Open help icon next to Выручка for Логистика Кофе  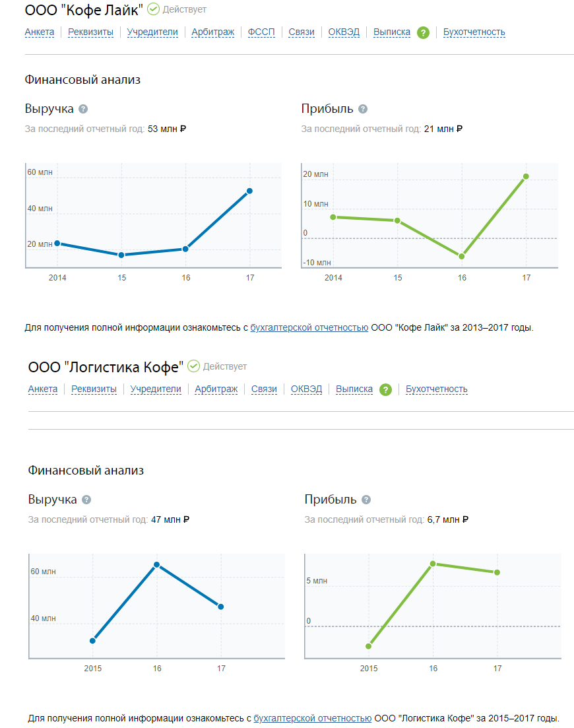86,500
